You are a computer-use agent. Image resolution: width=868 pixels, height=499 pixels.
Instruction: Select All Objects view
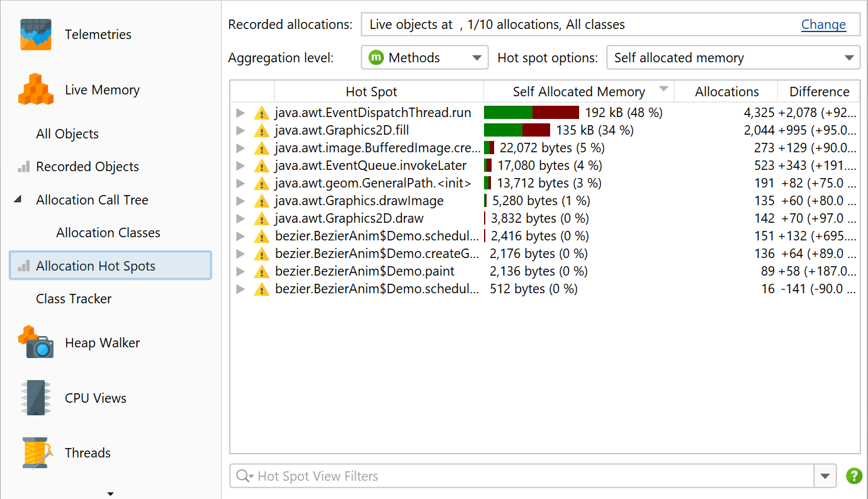[67, 134]
